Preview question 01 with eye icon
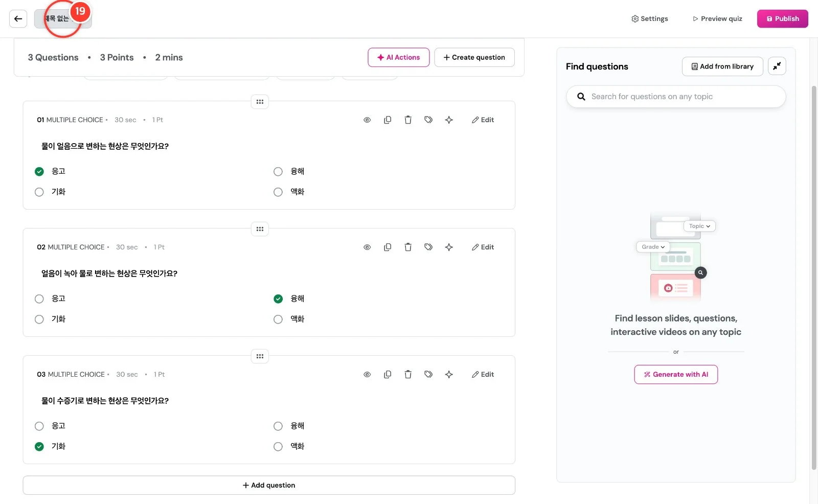 [x=367, y=120]
